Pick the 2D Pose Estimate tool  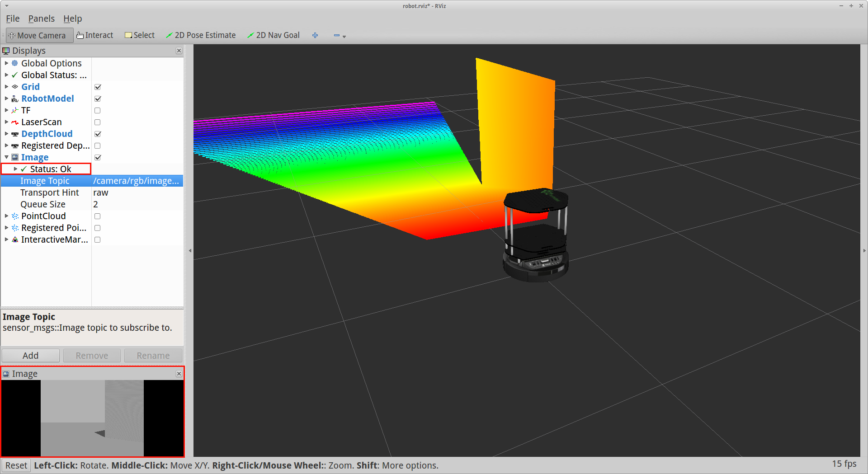tap(201, 35)
